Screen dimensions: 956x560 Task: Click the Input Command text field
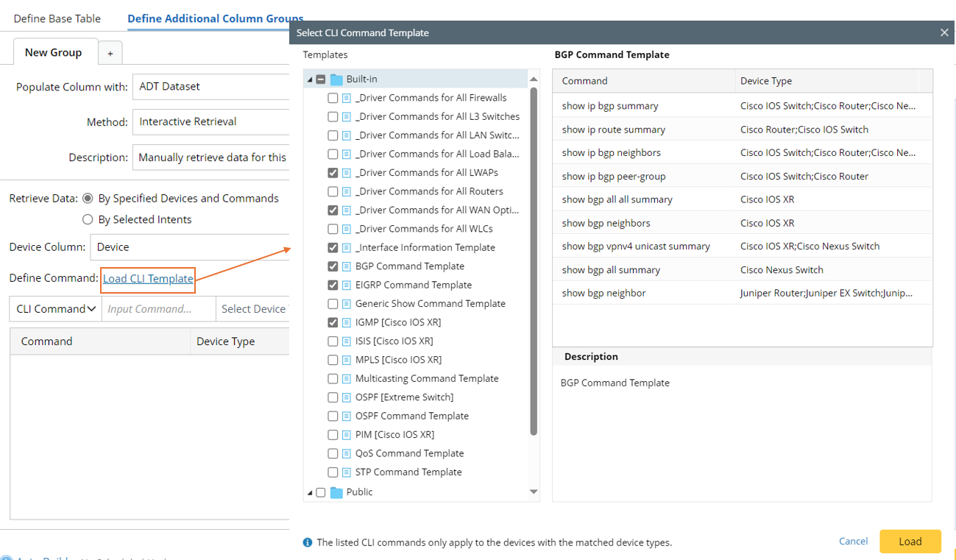pos(158,309)
